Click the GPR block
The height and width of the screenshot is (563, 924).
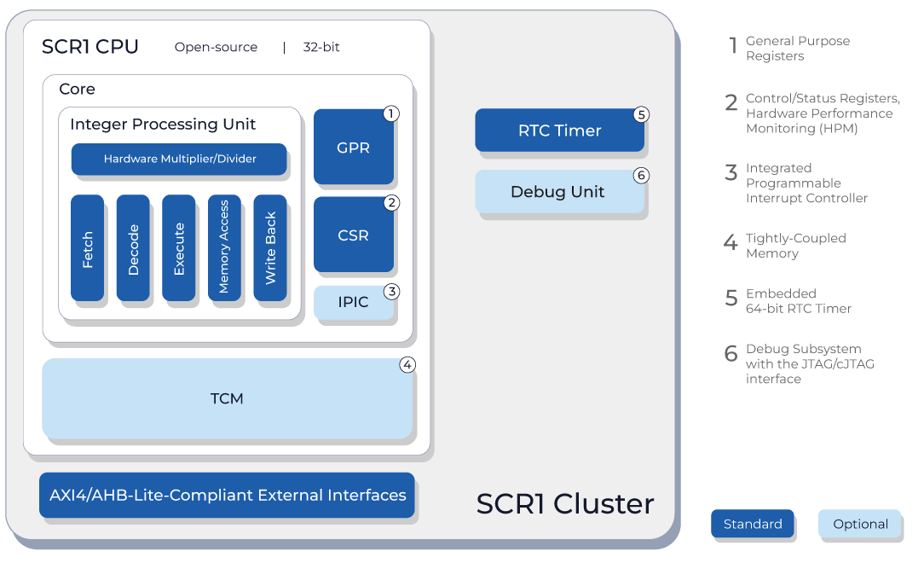[354, 147]
